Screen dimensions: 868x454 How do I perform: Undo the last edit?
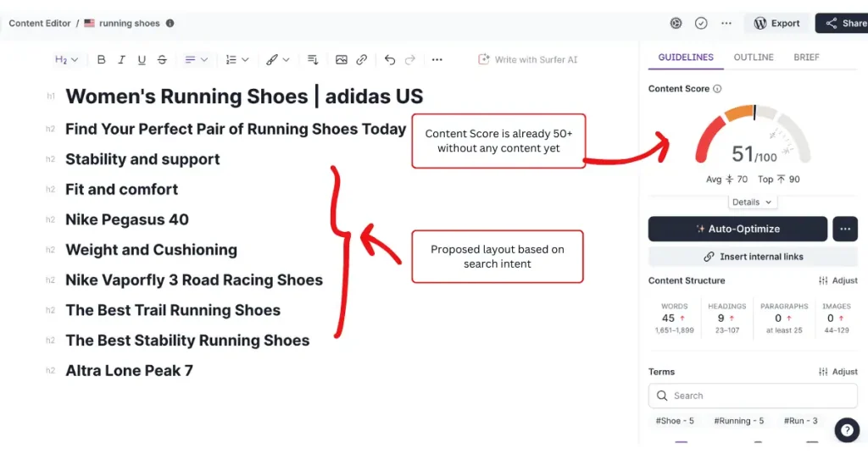[x=390, y=60]
